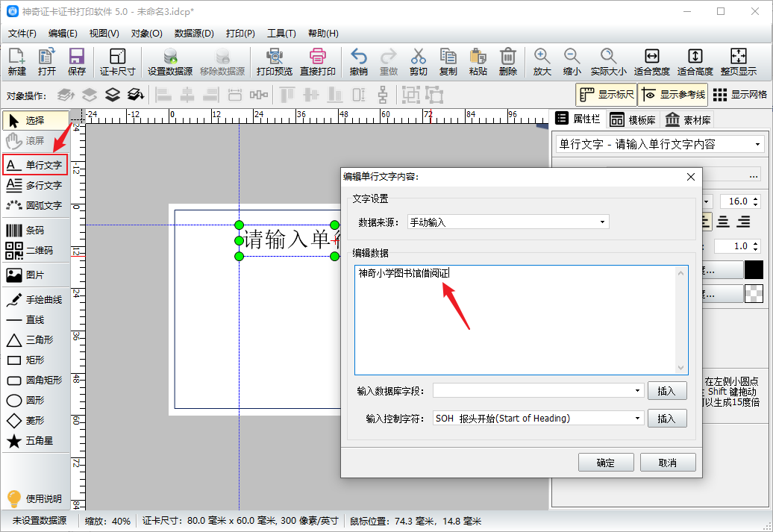This screenshot has width=773, height=532.
Task: Show whole page with 整页显示
Action: pos(739,62)
